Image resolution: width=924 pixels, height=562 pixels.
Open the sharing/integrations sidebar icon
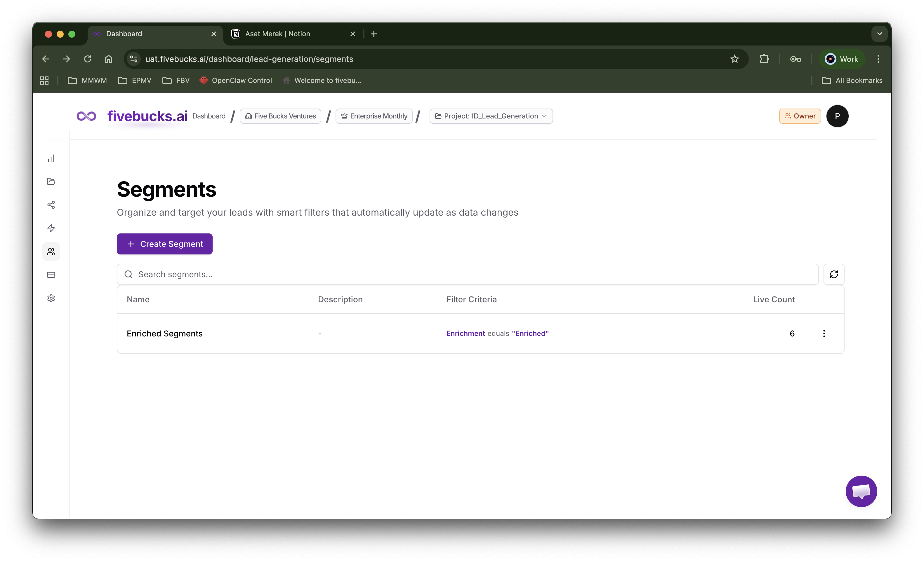[51, 205]
